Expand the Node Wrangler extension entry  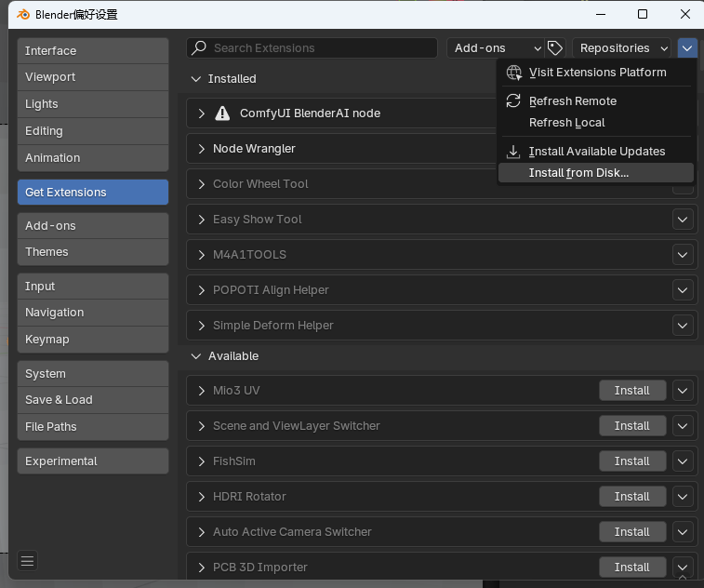pos(202,149)
